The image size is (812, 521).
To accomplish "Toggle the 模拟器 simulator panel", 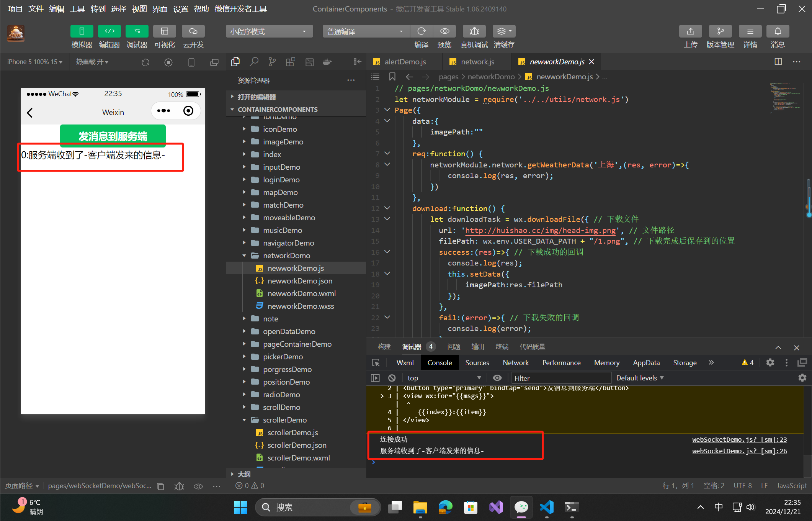I will tap(82, 31).
